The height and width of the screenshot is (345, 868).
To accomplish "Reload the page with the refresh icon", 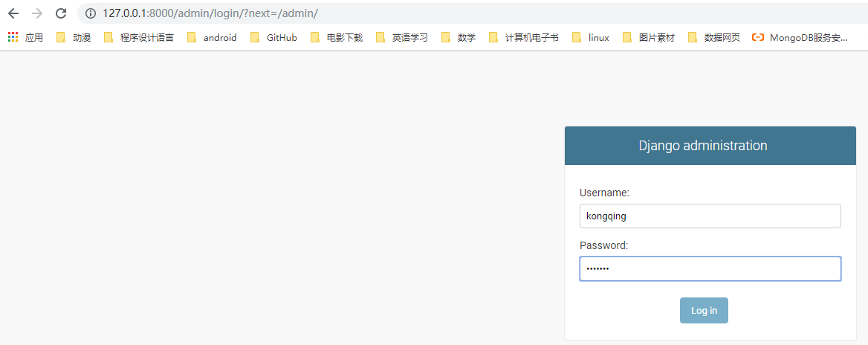I will coord(62,13).
